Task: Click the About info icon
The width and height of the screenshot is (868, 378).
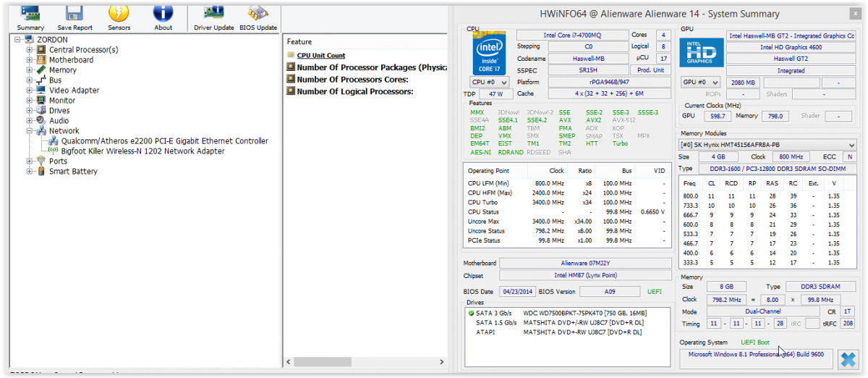Action: pos(163,12)
